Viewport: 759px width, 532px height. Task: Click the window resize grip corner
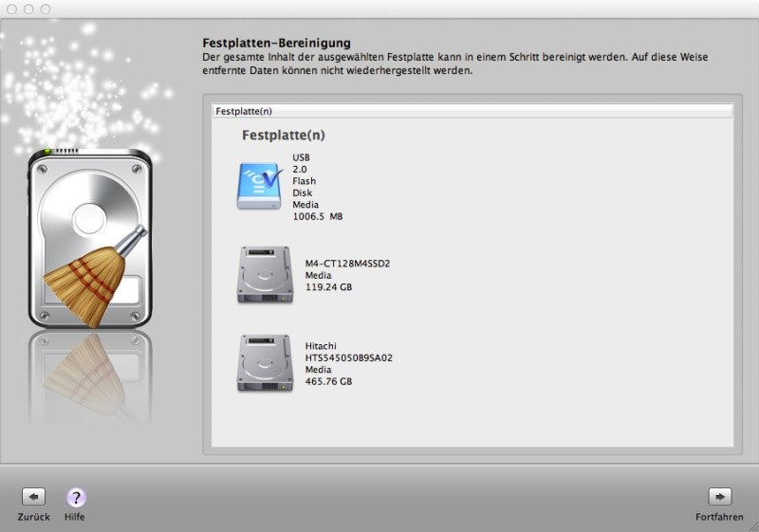pos(753,526)
